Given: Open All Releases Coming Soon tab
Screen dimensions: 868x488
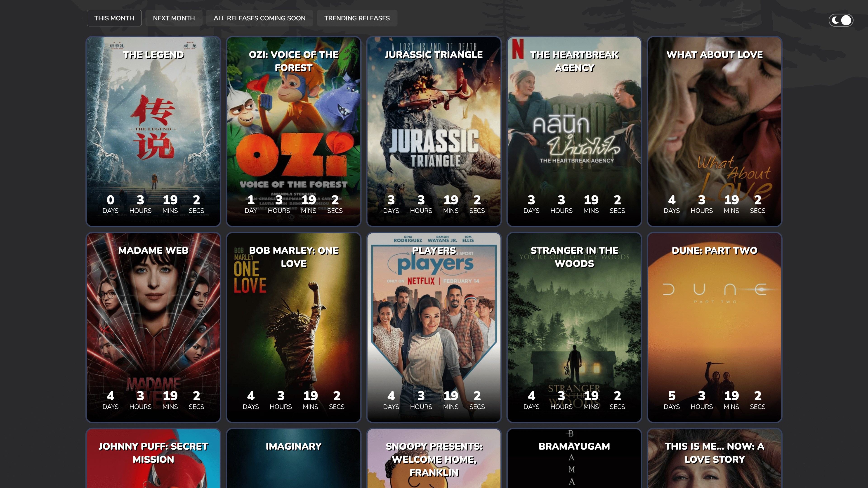Looking at the screenshot, I should [x=259, y=18].
